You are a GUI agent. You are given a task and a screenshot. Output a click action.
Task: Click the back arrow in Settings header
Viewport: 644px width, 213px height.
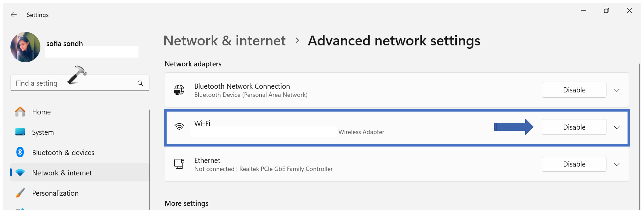14,15
